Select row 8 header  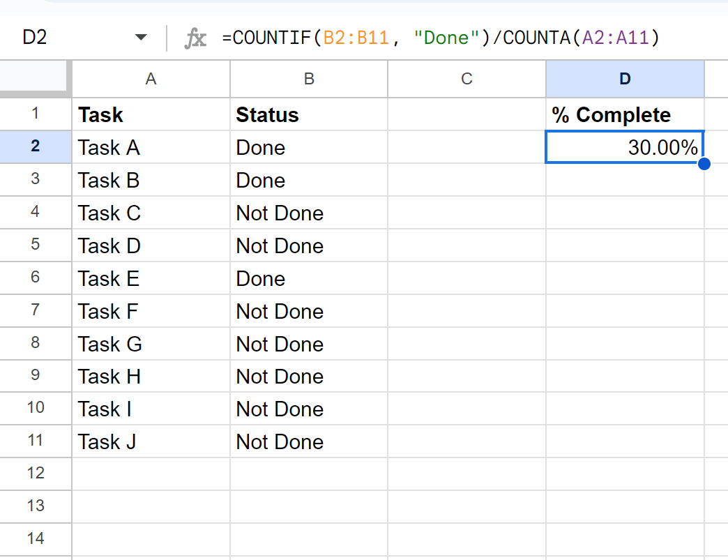tap(36, 343)
